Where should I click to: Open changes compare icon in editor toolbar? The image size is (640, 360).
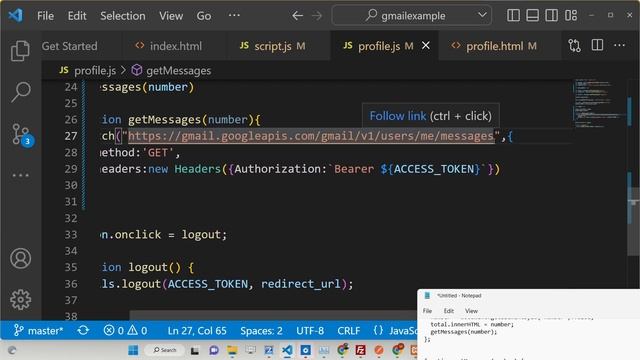coord(575,45)
